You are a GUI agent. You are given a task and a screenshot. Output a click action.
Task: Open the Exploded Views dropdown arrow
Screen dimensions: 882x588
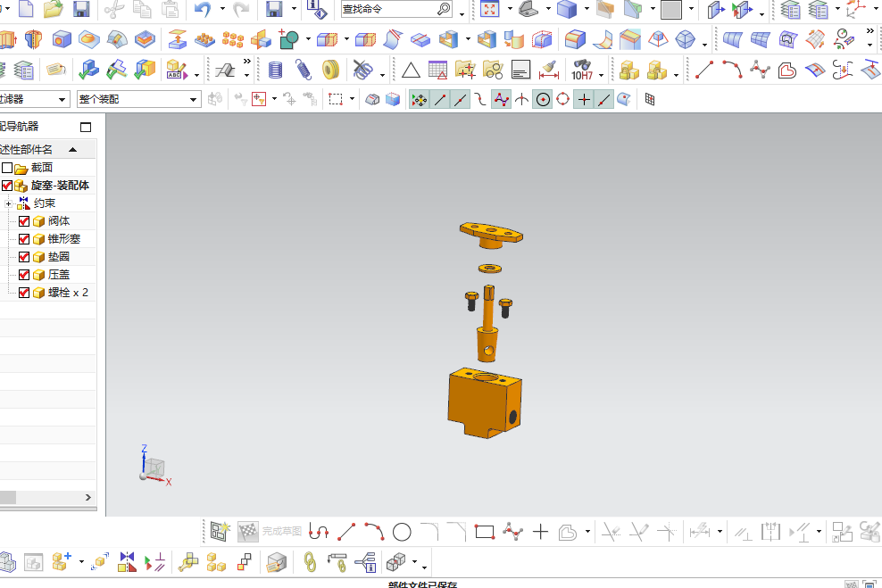coord(414,561)
